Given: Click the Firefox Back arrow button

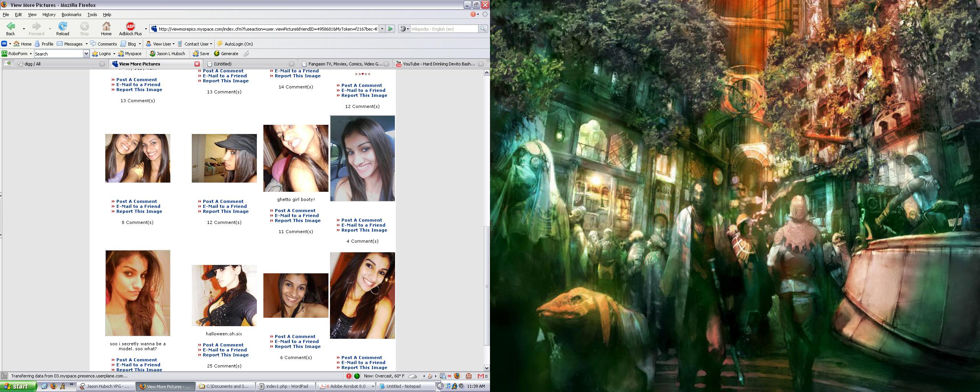Looking at the screenshot, I should click(11, 26).
